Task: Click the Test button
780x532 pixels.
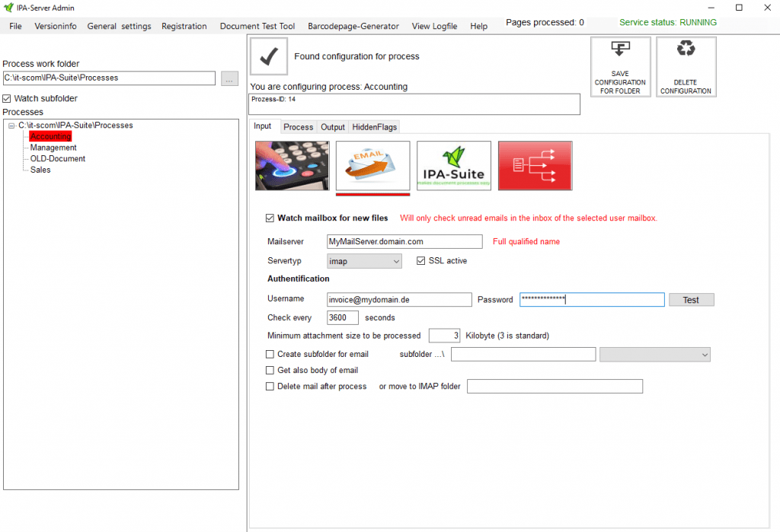Action: coord(691,300)
